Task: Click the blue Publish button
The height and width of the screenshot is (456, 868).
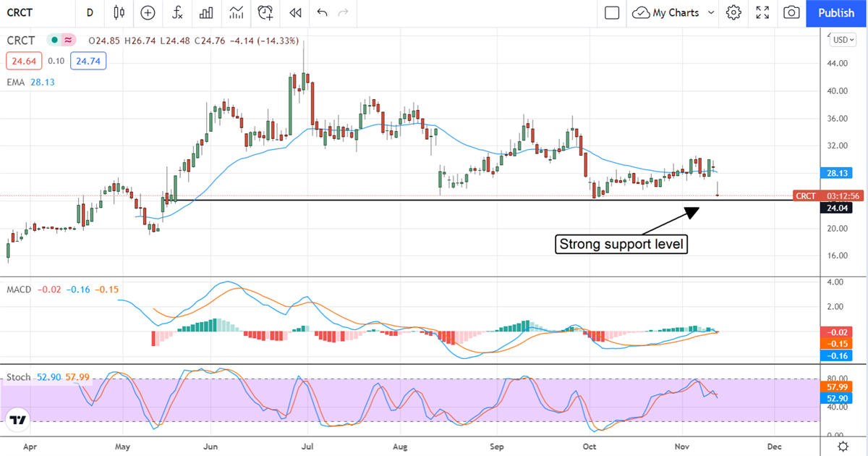Action: 836,13
